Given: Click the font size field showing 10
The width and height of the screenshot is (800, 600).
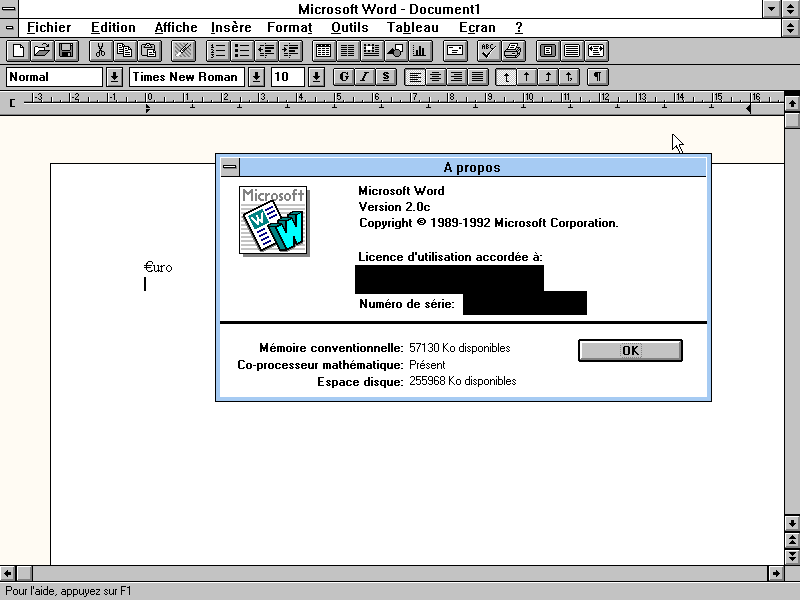Looking at the screenshot, I should coord(288,77).
